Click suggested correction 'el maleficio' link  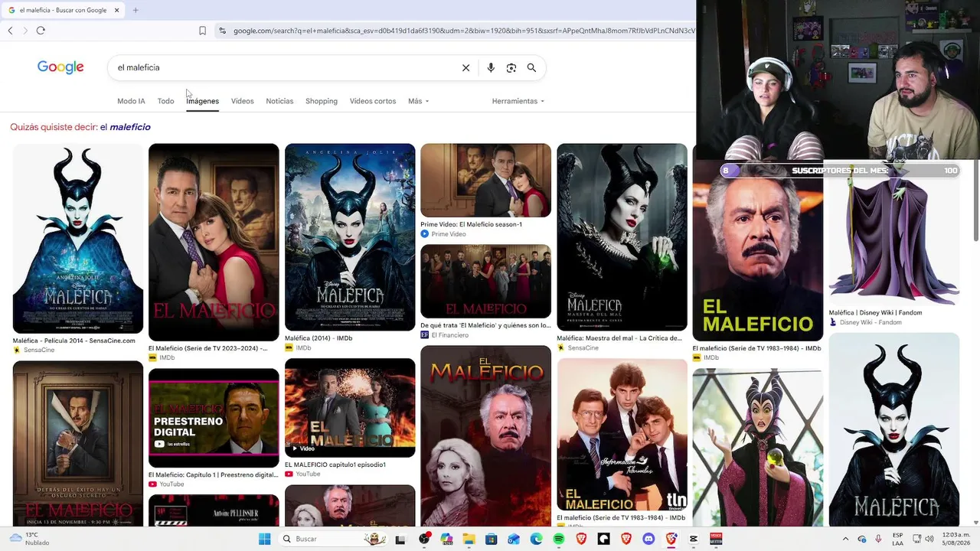pos(126,127)
